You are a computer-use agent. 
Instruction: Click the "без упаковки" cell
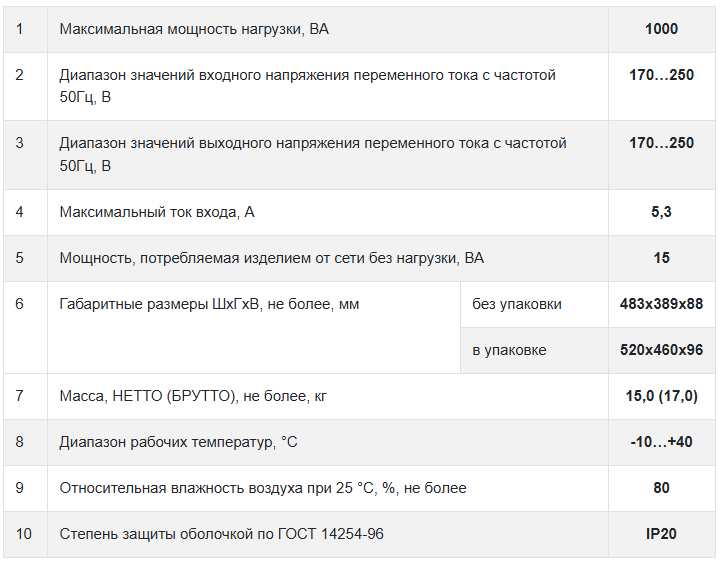tap(517, 304)
